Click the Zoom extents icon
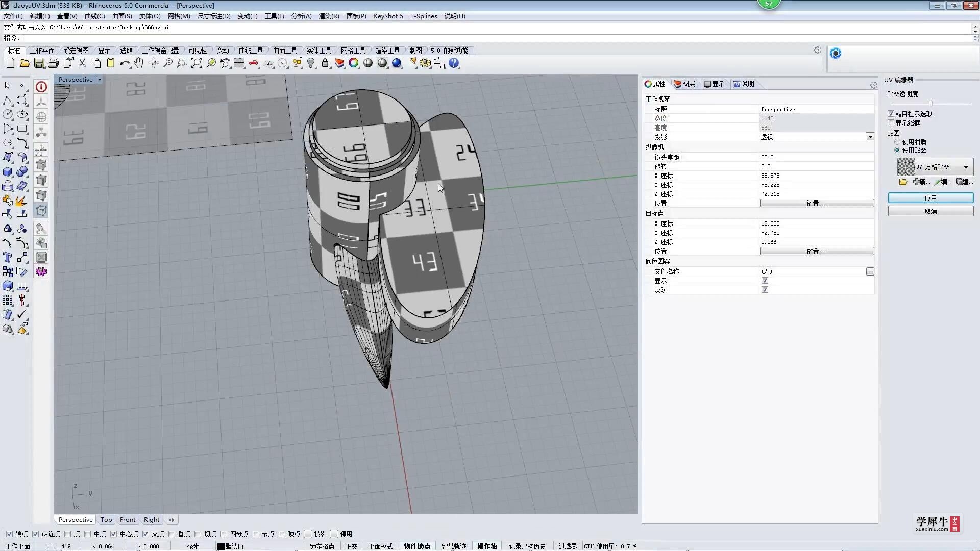This screenshot has width=980, height=551. tap(197, 63)
